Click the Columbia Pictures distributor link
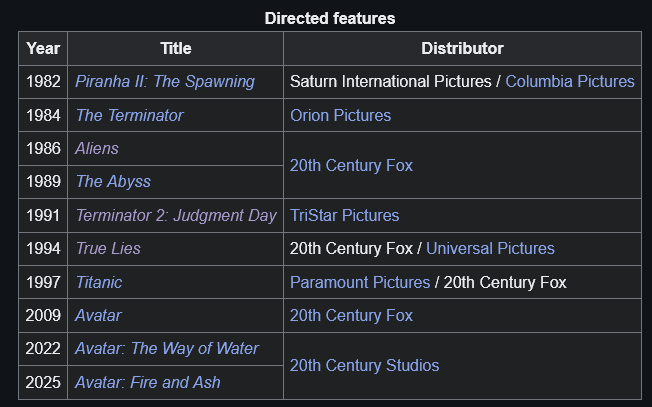 point(570,81)
